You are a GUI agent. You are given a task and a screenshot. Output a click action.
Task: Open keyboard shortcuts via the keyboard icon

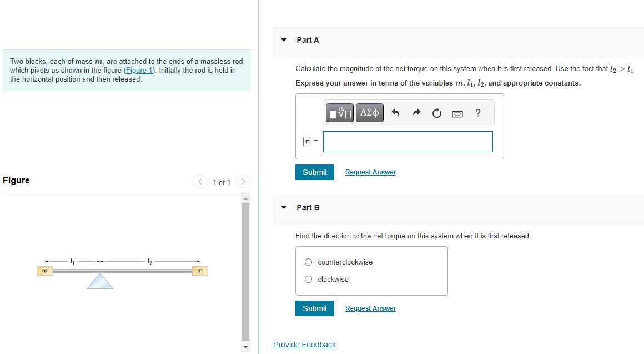click(x=457, y=113)
